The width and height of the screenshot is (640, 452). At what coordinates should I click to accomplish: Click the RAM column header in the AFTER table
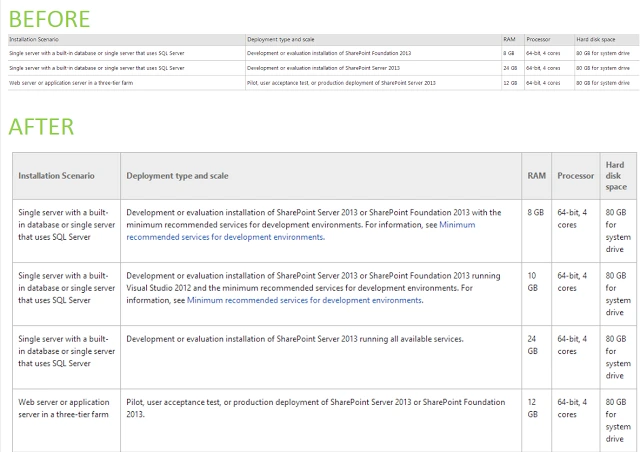pos(536,176)
